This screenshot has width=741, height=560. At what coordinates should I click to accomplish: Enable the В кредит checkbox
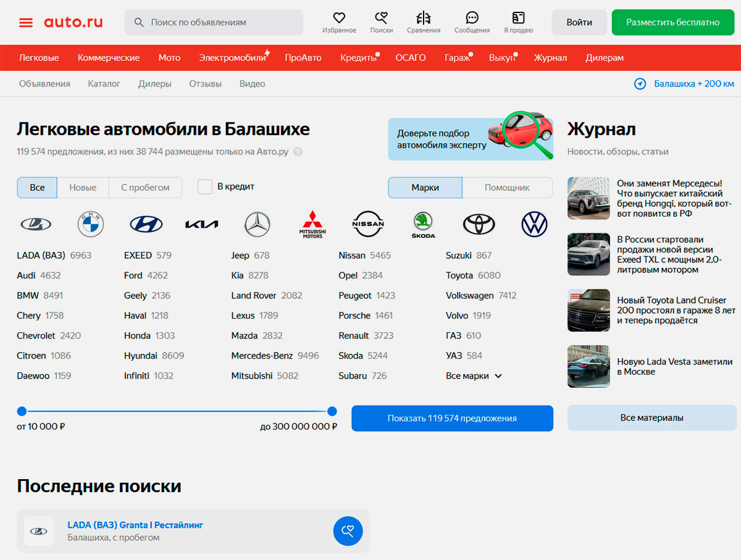pos(205,187)
